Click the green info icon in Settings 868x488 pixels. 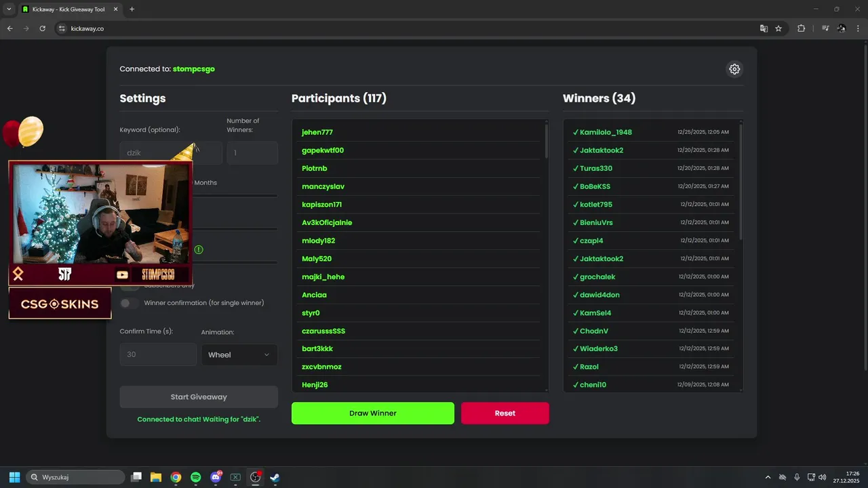click(x=199, y=249)
